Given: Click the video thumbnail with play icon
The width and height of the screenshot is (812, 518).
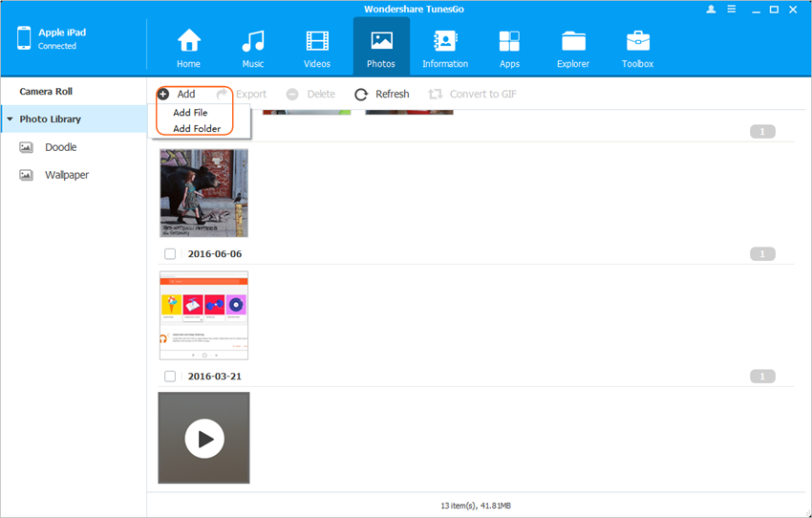Looking at the screenshot, I should point(203,438).
